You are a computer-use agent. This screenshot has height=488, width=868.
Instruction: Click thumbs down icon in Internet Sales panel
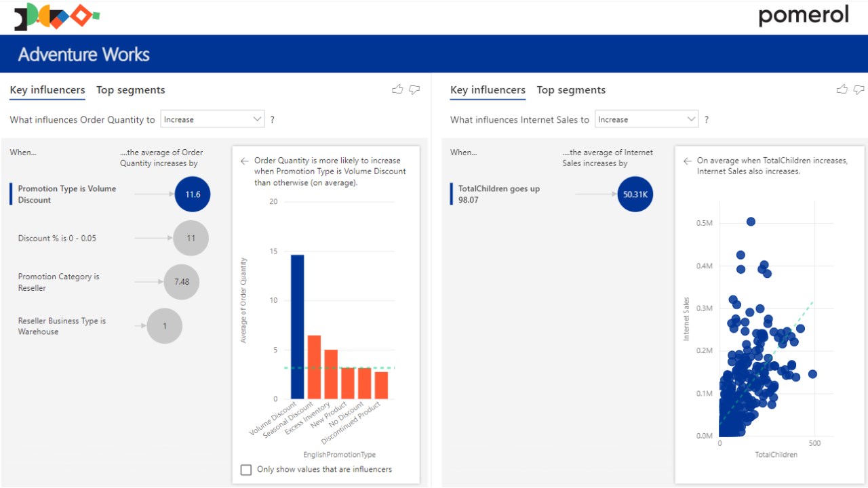point(859,89)
